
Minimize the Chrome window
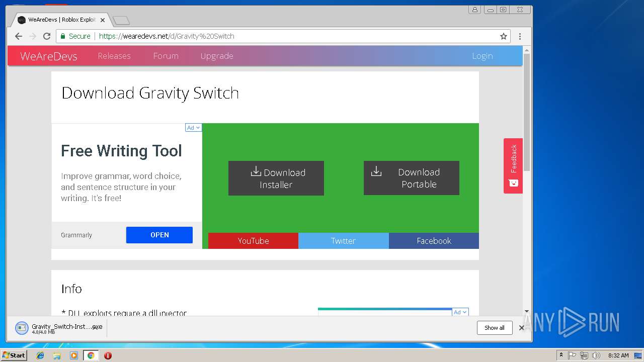pyautogui.click(x=490, y=10)
